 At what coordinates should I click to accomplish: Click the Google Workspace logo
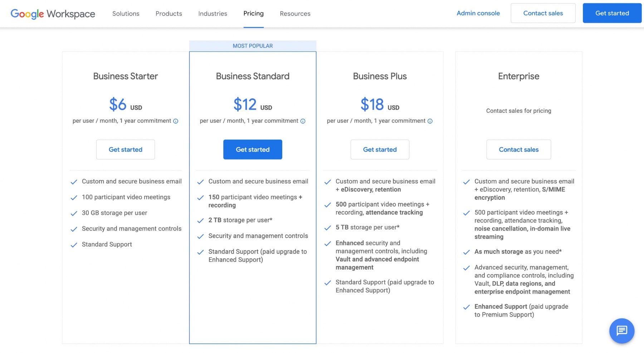[x=53, y=14]
